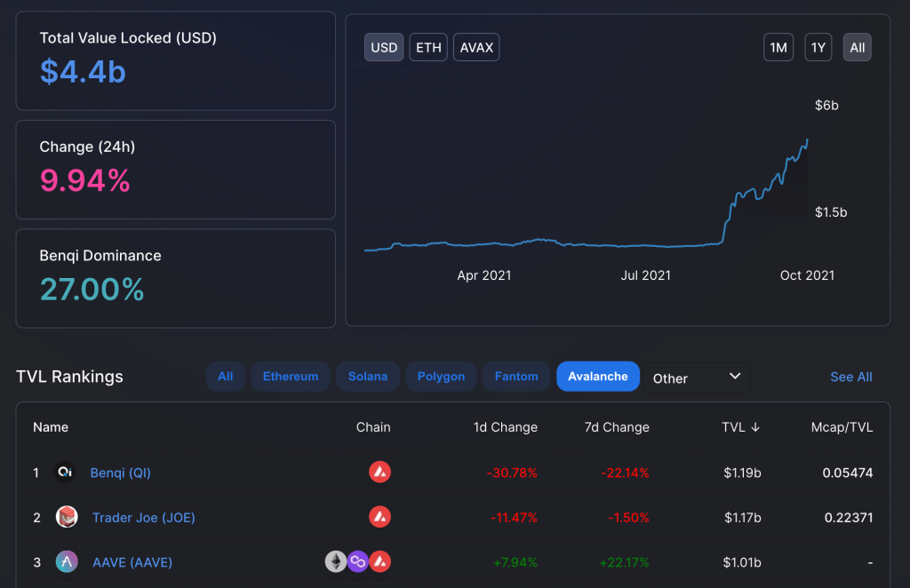910x588 pixels.
Task: Sort table by 1d Change column
Action: (x=505, y=427)
